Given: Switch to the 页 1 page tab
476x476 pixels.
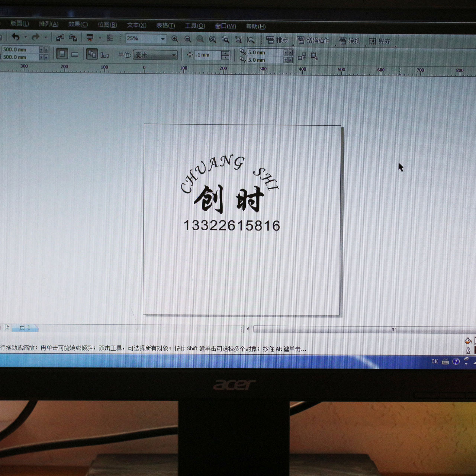Looking at the screenshot, I should coord(25,328).
